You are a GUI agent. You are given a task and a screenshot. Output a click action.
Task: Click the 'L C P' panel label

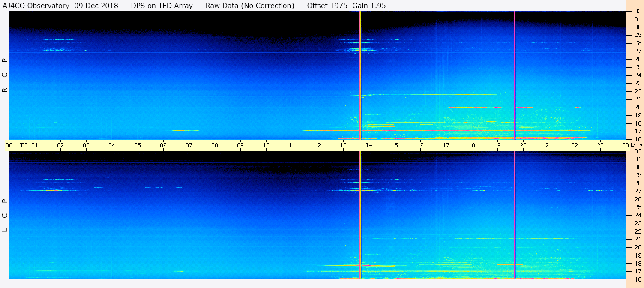(x=5, y=215)
